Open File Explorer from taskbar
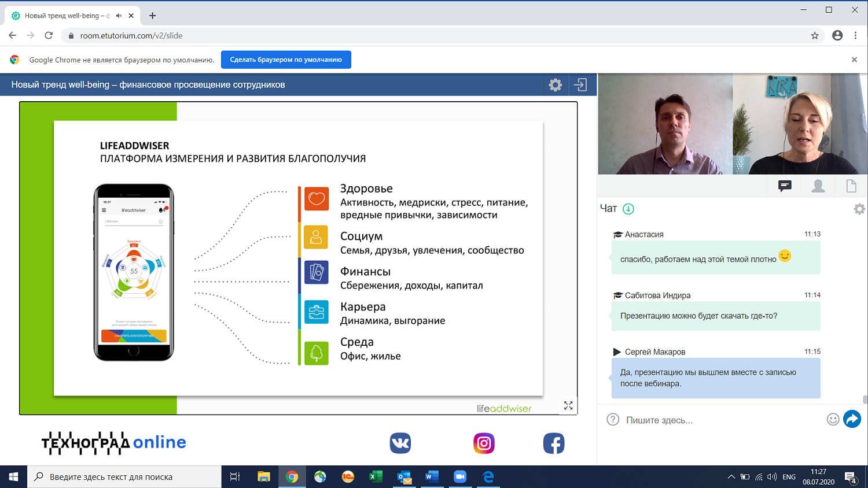Screen dimensions: 868x488 (x=264, y=477)
